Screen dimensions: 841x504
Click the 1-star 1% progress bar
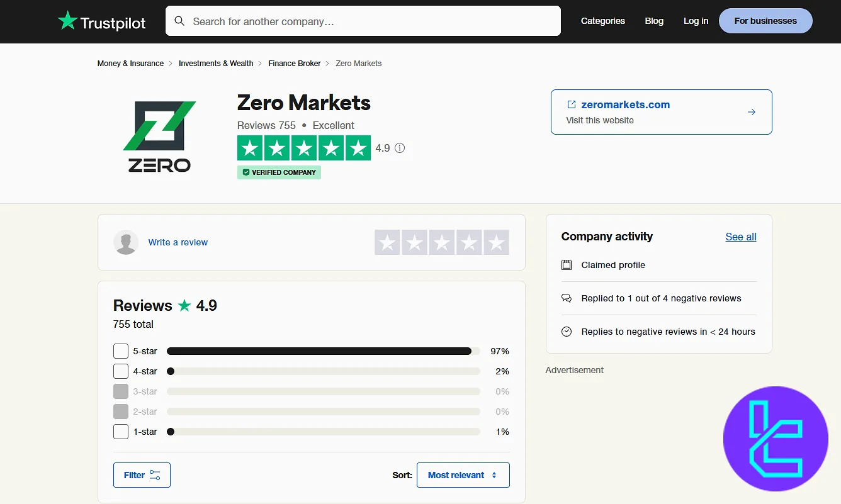coord(324,432)
